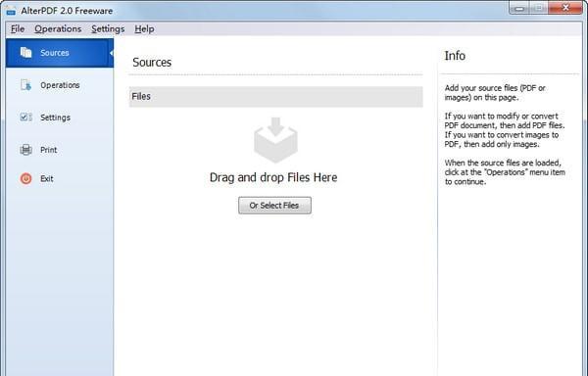The height and width of the screenshot is (376, 588).
Task: Choose Exit label in sidebar
Action: point(47,178)
